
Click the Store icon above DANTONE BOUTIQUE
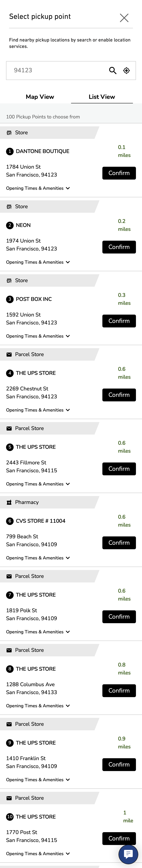(9, 132)
